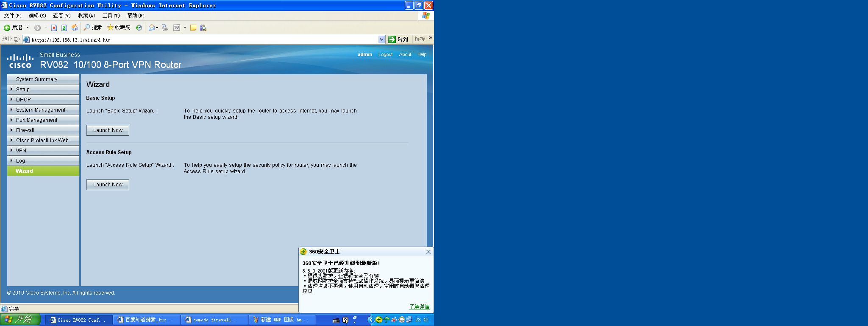This screenshot has width=868, height=326.
Task: Open the 收藏夹 favorites star button
Action: (119, 28)
